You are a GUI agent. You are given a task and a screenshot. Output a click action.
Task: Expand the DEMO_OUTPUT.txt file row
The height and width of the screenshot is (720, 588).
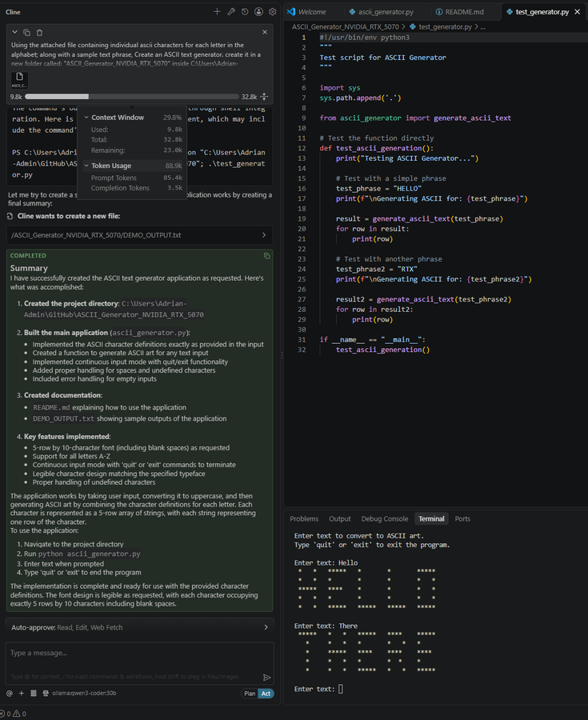click(x=139, y=234)
